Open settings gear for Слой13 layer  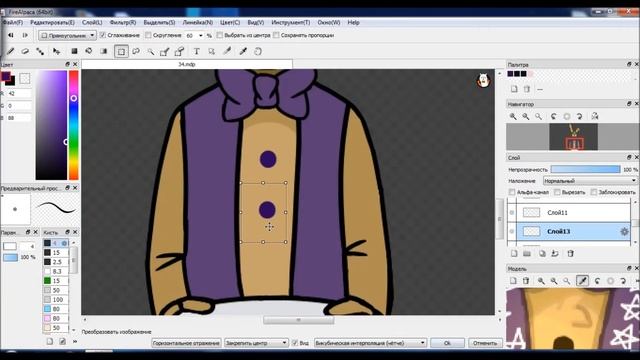tap(624, 231)
